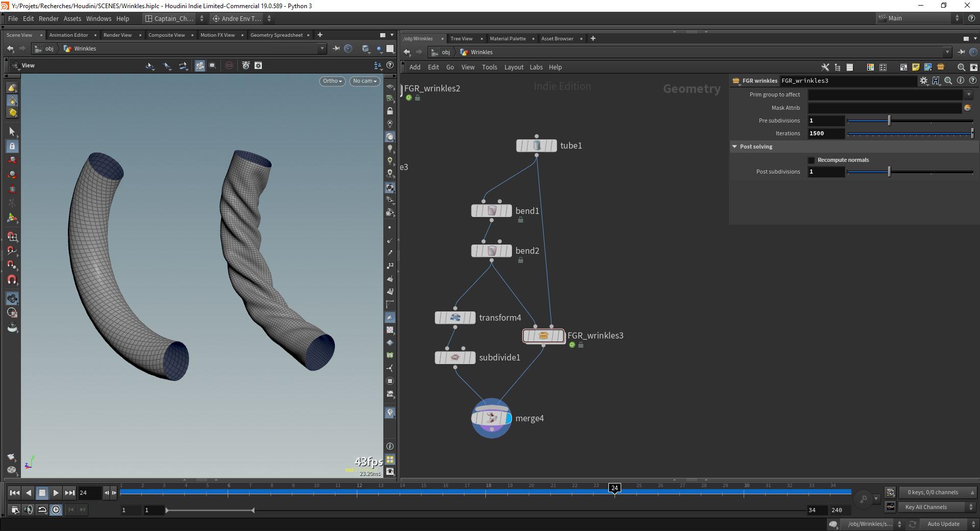Toggle Auto Update mode button
Screen dimensions: 980x531
[x=943, y=524]
